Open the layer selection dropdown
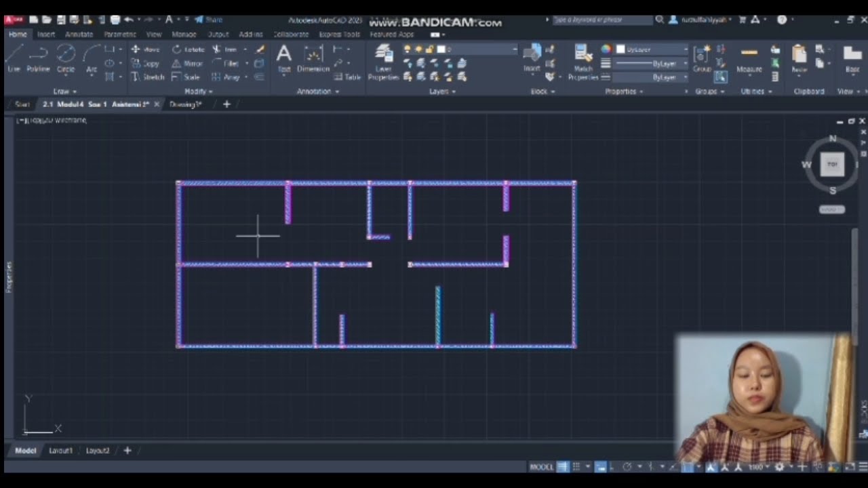 460,49
